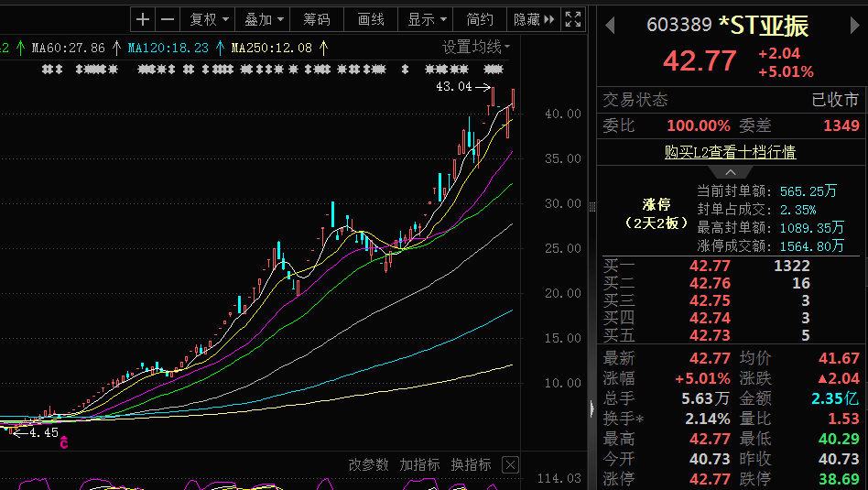868x490 pixels.
Task: Click magenta C marker below chart
Action: [x=64, y=441]
